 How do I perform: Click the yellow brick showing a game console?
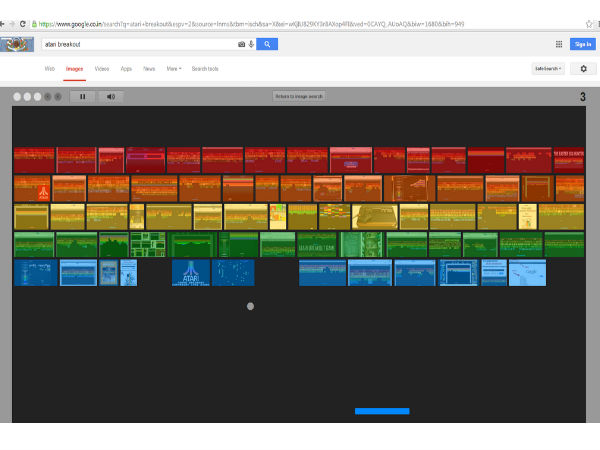375,217
